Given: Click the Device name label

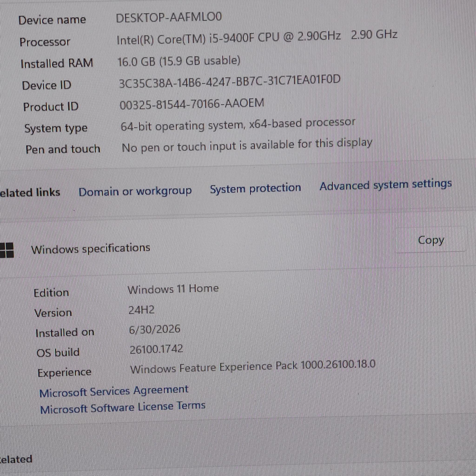Looking at the screenshot, I should point(52,20).
